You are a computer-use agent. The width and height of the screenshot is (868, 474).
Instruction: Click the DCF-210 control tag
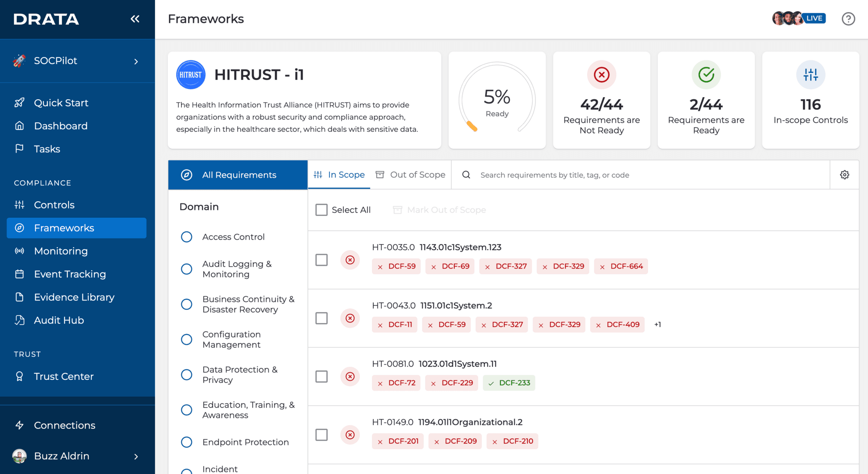pos(512,441)
